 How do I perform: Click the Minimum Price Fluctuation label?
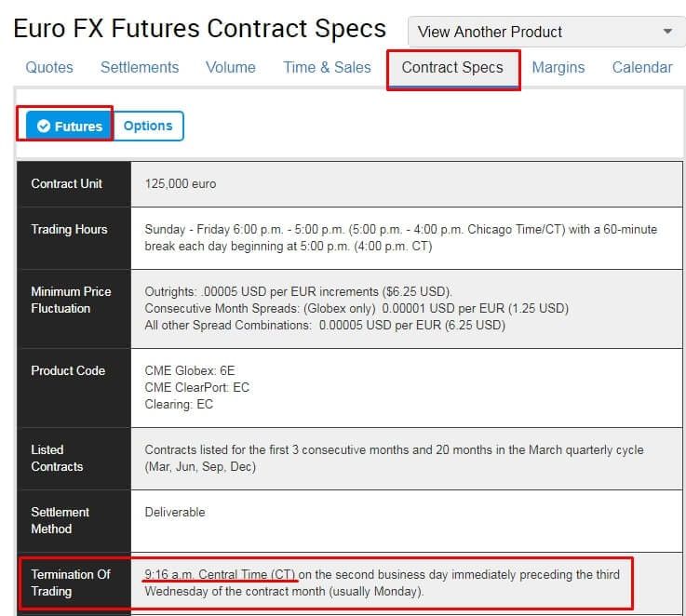pyautogui.click(x=71, y=300)
